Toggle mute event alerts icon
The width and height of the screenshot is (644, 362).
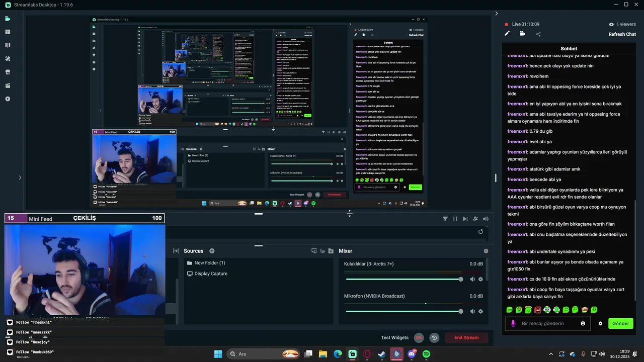click(x=475, y=219)
